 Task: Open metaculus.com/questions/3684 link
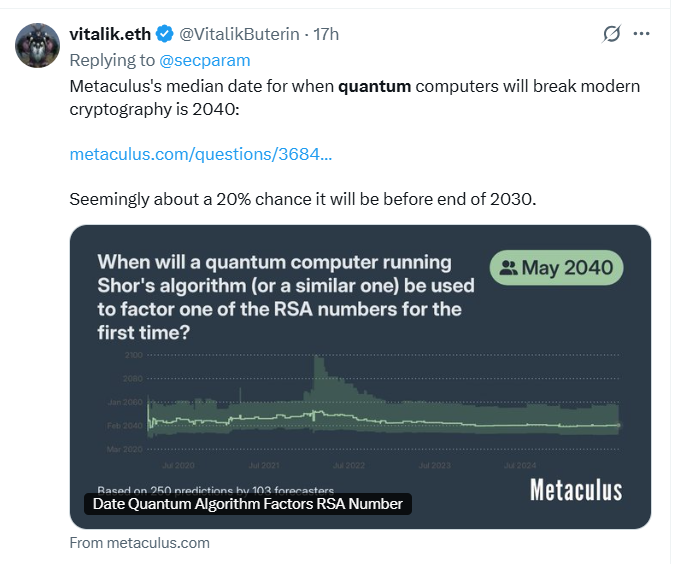click(201, 154)
